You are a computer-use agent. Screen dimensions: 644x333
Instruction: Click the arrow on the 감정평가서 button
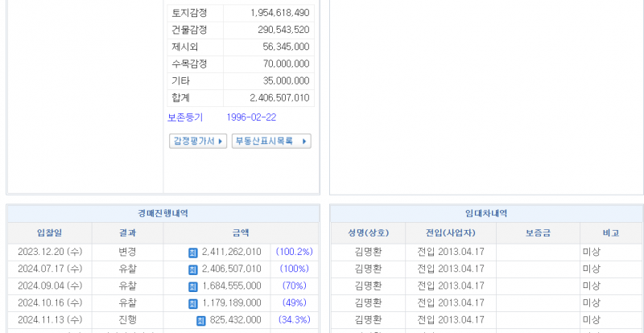pos(220,142)
